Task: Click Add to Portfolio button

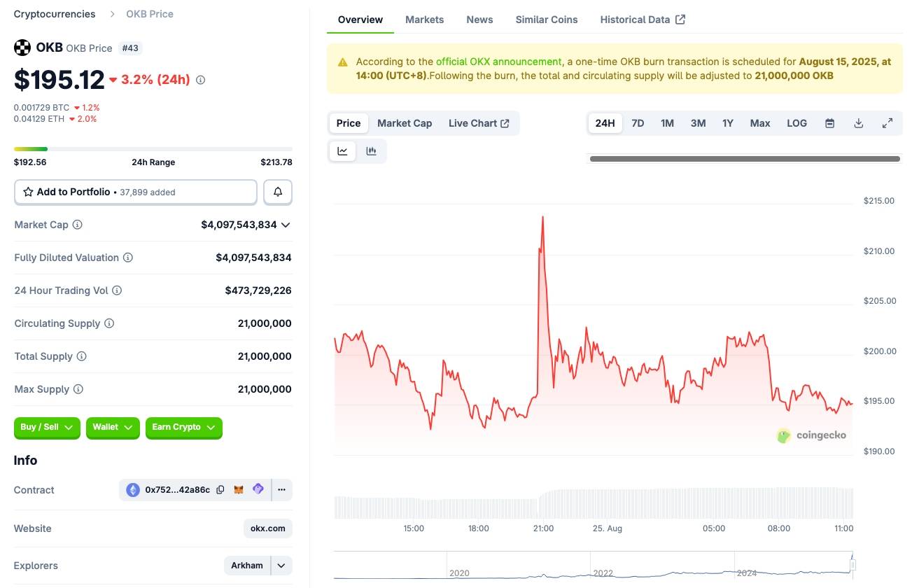Action: (x=136, y=192)
